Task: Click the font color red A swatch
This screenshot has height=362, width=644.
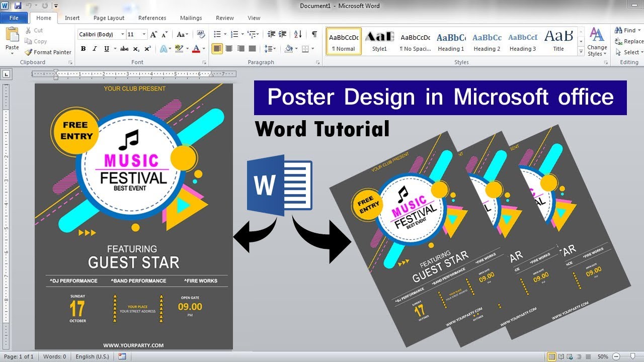Action: tap(196, 49)
